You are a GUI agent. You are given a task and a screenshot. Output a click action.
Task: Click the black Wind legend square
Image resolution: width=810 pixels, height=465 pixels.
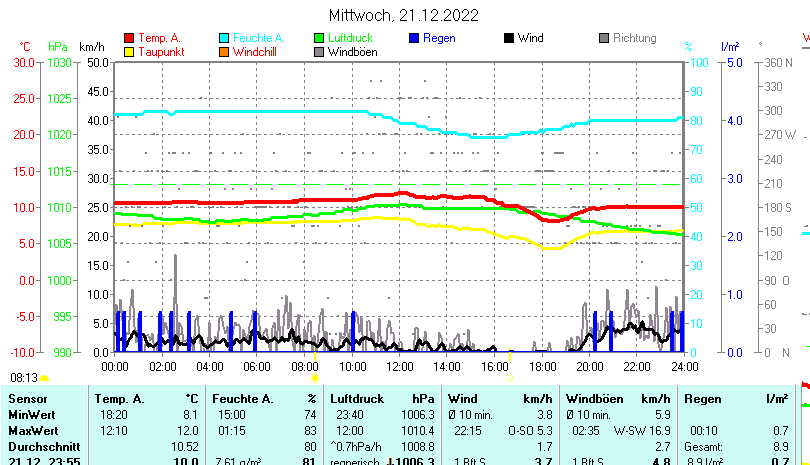509,38
